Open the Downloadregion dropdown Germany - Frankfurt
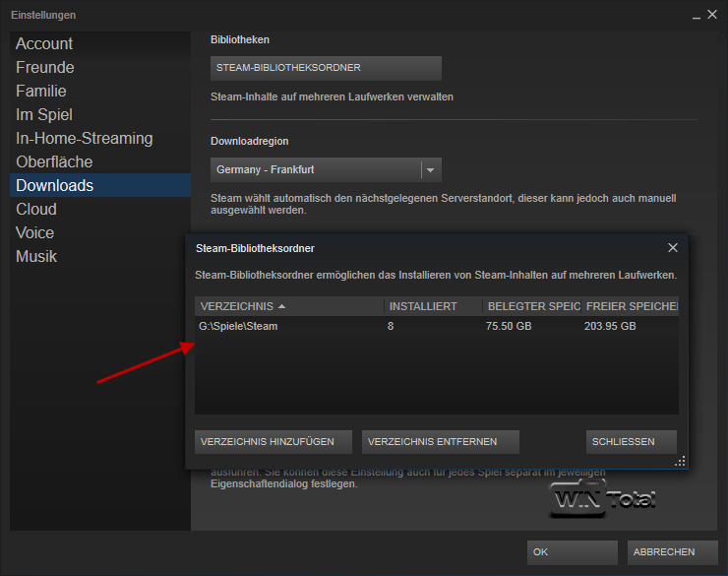This screenshot has width=728, height=576. coord(326,169)
